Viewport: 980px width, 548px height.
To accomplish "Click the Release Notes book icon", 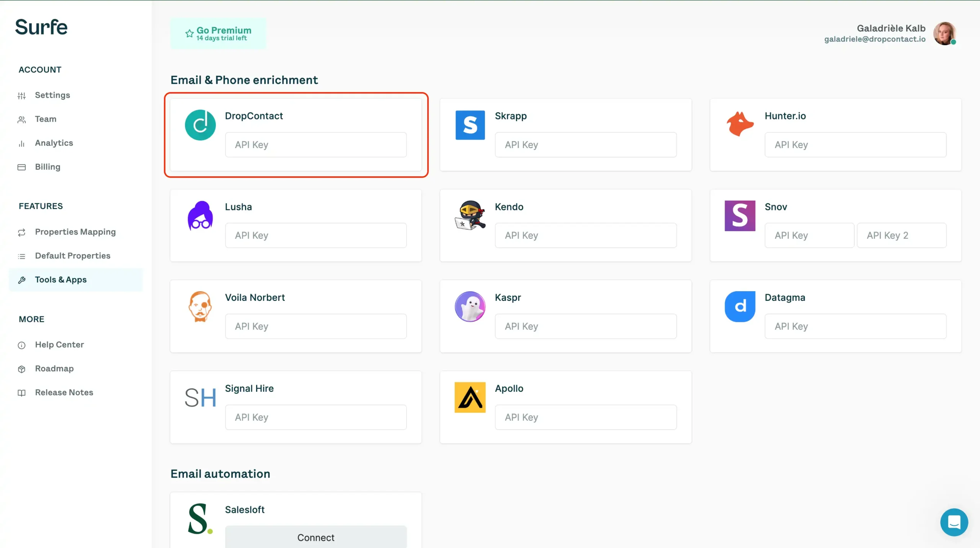I will click(x=22, y=393).
